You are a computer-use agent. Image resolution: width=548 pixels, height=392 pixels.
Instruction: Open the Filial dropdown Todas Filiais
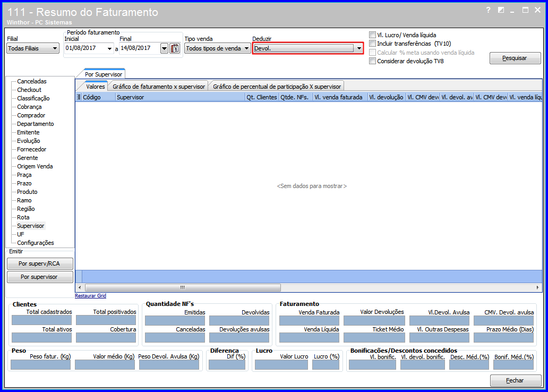pyautogui.click(x=33, y=48)
